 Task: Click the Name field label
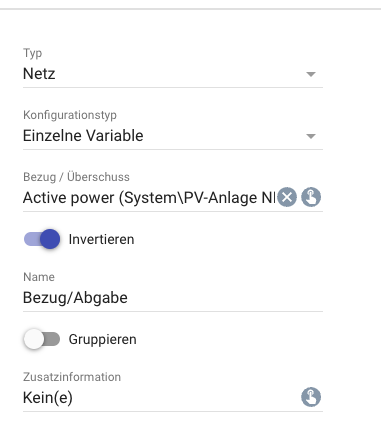[39, 277]
